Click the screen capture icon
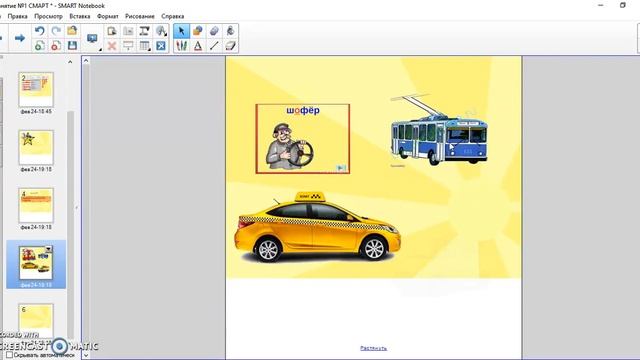The width and height of the screenshot is (640, 360). (x=128, y=31)
